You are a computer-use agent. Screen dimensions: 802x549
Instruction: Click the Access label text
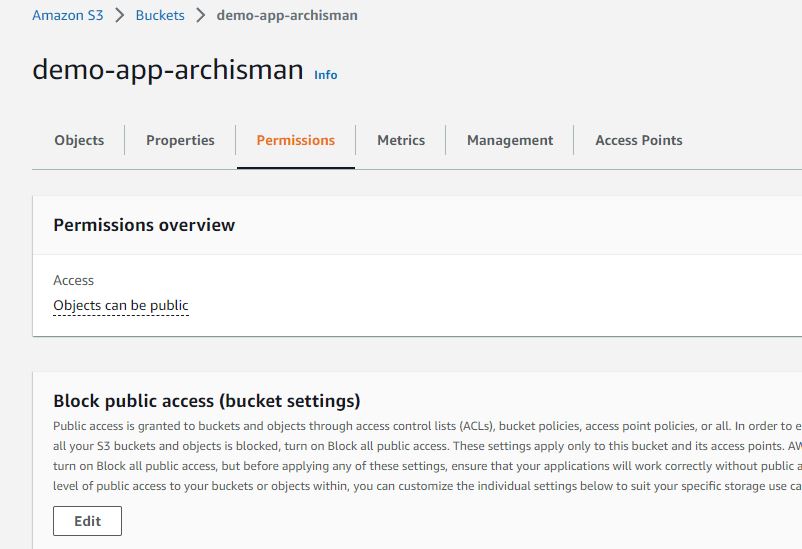coord(74,280)
